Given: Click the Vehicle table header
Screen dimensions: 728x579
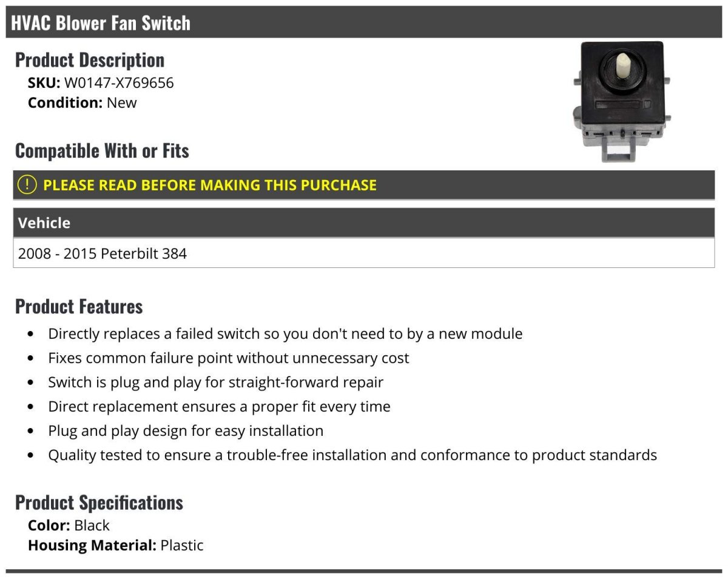Looking at the screenshot, I should tap(44, 223).
